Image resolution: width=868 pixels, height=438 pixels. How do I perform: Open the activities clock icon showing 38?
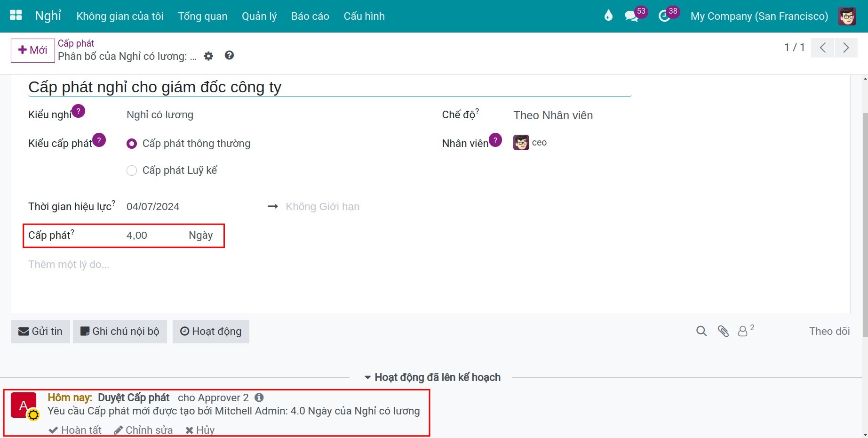tap(664, 16)
